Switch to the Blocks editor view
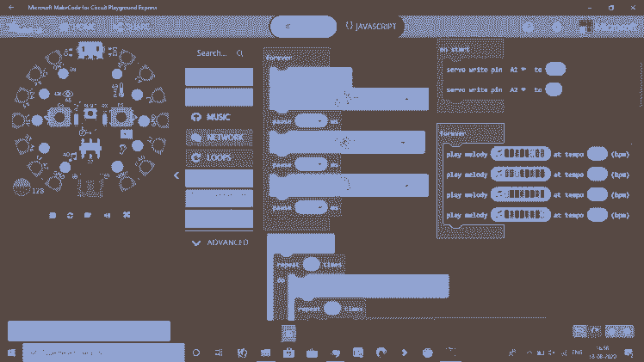The image size is (644, 362). [303, 27]
